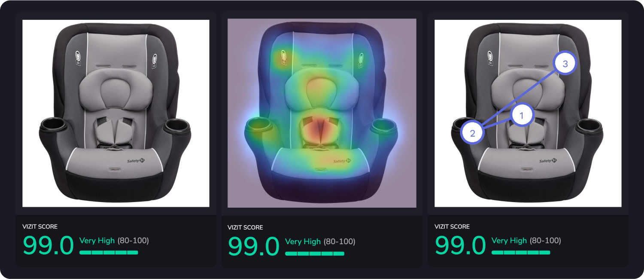Click middle card's Very High label
Image resolution: width=644 pixels, height=279 pixels.
pyautogui.click(x=303, y=242)
